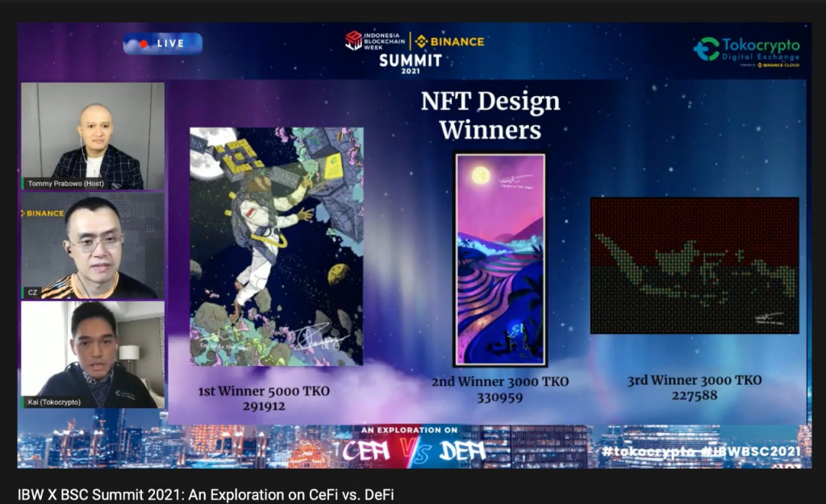826x504 pixels.
Task: Click the VS emblem between CeFi and DeFi
Action: (x=415, y=453)
